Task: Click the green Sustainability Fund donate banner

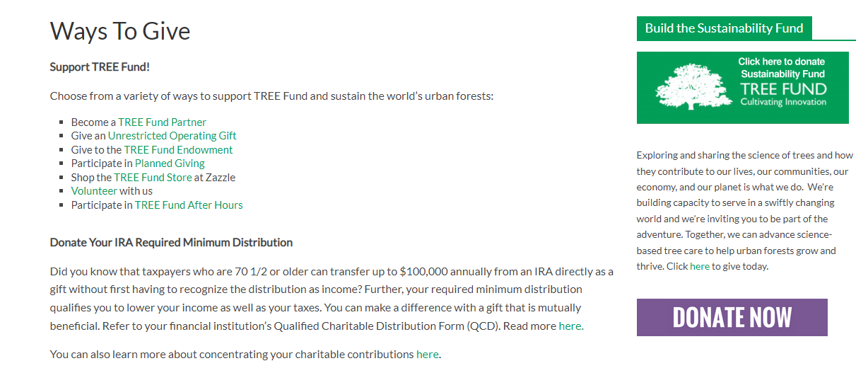Action: click(x=743, y=88)
